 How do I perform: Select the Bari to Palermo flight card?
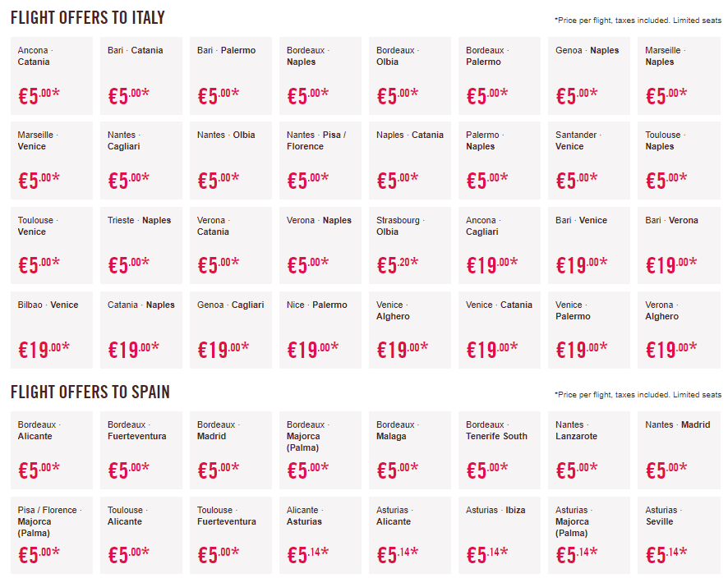coord(231,76)
